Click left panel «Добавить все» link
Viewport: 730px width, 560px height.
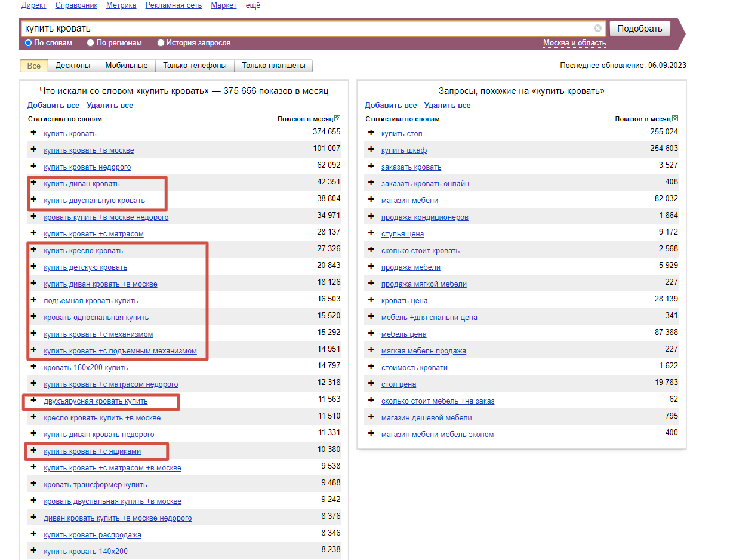53,106
